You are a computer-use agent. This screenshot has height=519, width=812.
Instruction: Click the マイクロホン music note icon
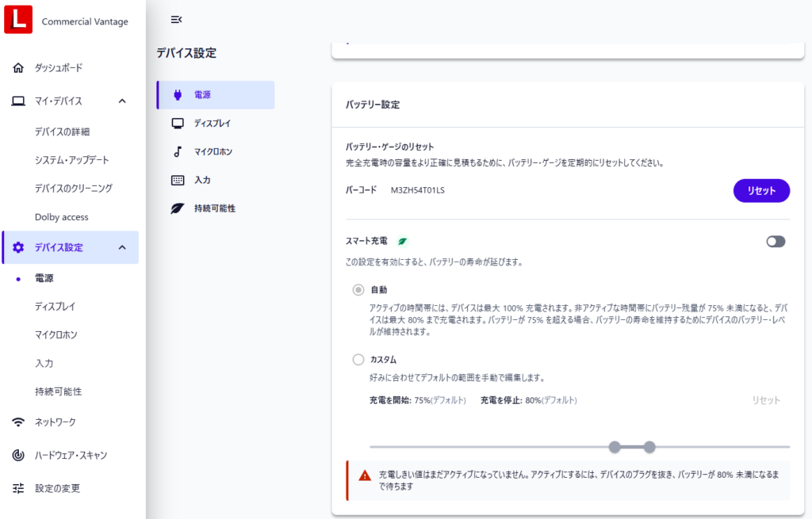(178, 151)
